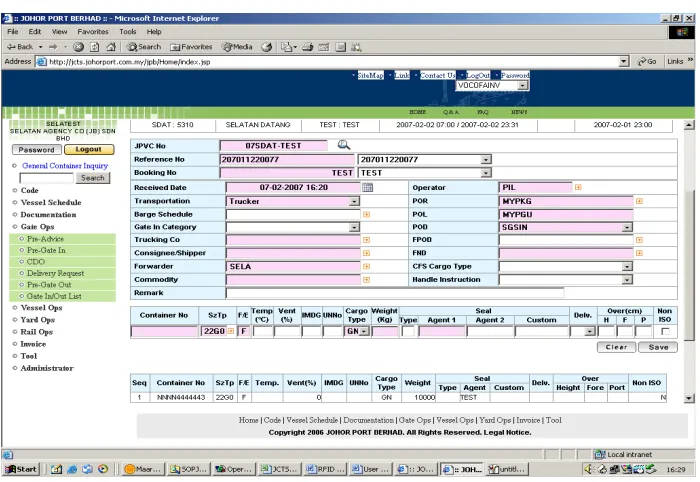Image resolution: width=700 pixels, height=482 pixels.
Task: Click the Trucking Co lookup icon
Action: [x=367, y=240]
